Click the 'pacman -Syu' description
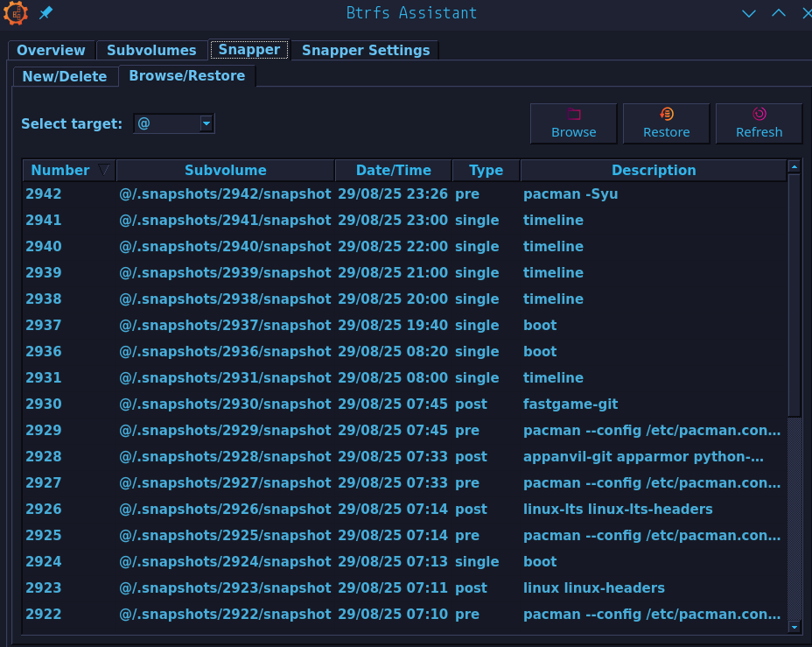Viewport: 812px width, 647px height. [570, 194]
